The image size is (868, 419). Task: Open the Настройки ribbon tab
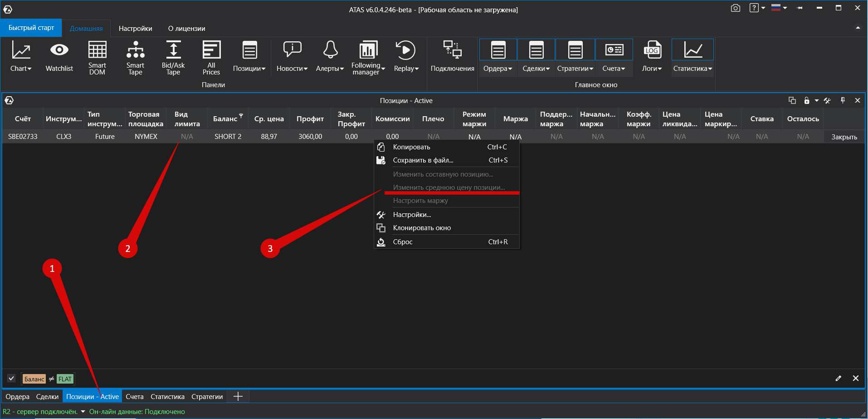[136, 28]
